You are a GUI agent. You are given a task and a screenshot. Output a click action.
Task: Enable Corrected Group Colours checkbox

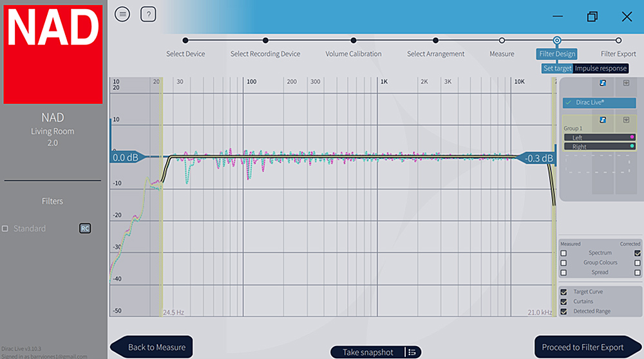[638, 262]
